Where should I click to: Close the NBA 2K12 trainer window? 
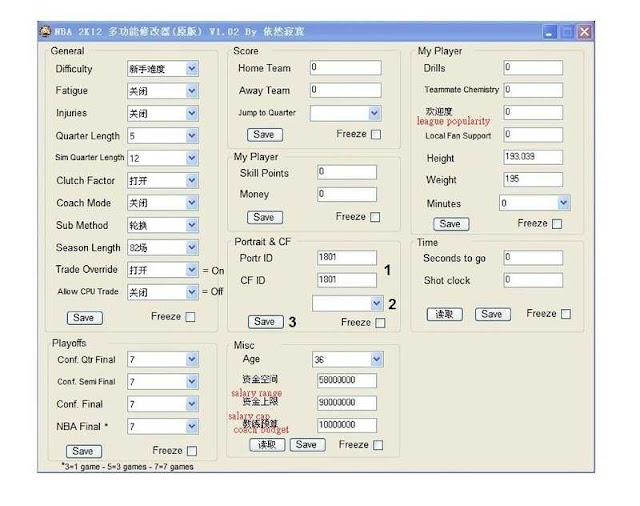coord(584,32)
